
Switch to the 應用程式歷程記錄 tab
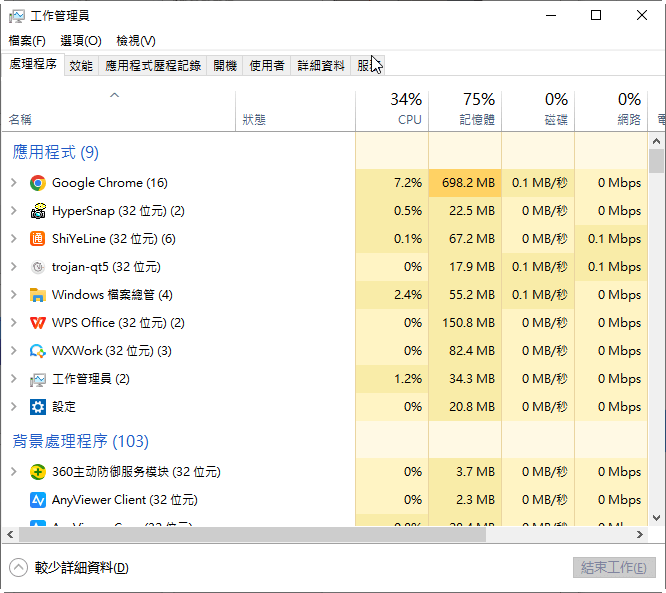coord(153,66)
